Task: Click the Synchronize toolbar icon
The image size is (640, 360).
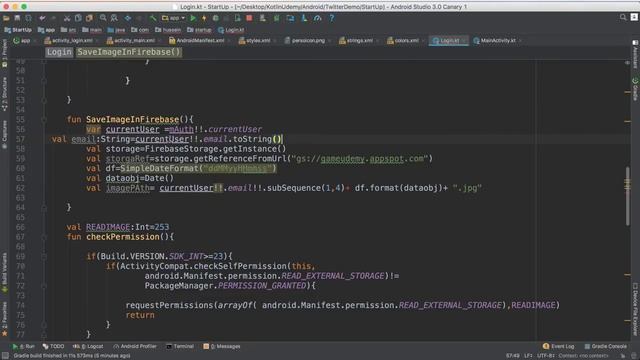Action: pos(29,18)
